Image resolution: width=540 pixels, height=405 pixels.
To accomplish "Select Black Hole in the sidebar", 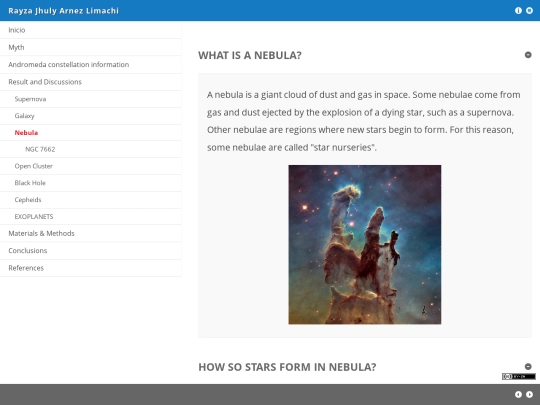I will coord(91,183).
